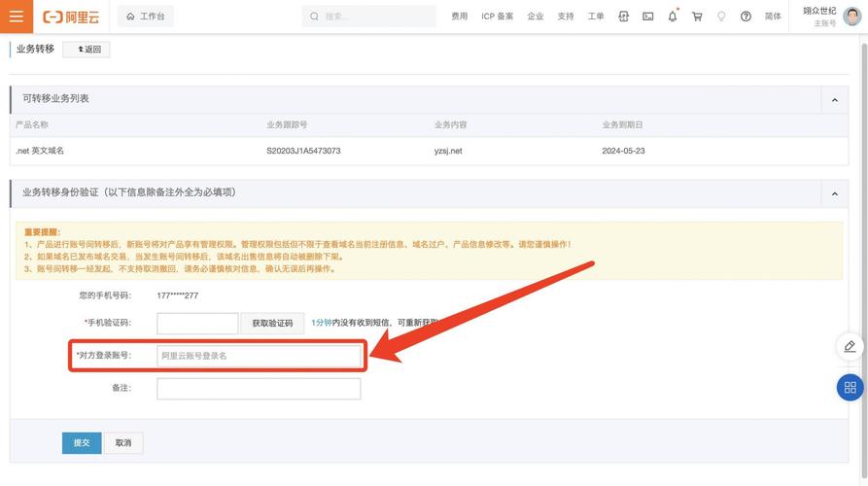Click the 获取验证码 button

pyautogui.click(x=272, y=323)
